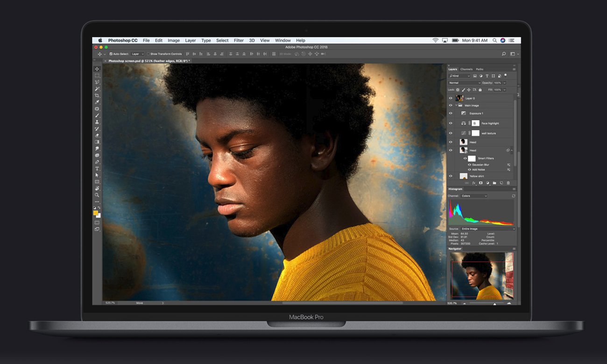Collapse the Main image group chevron
Screen dimensions: 607x364
tap(456, 105)
